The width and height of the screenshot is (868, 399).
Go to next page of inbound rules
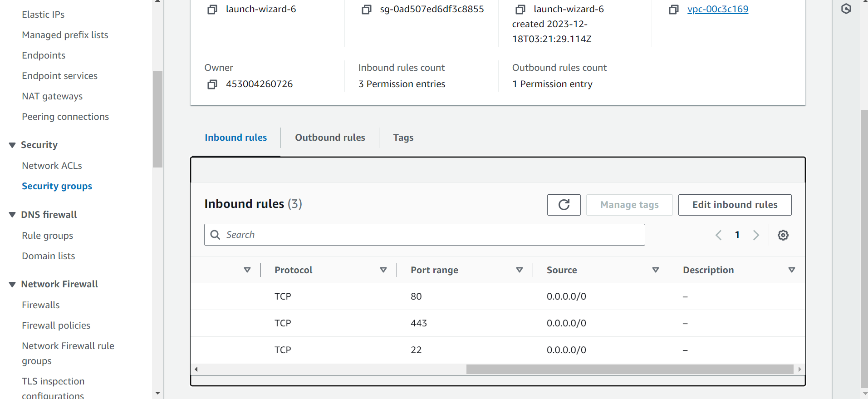pyautogui.click(x=756, y=235)
